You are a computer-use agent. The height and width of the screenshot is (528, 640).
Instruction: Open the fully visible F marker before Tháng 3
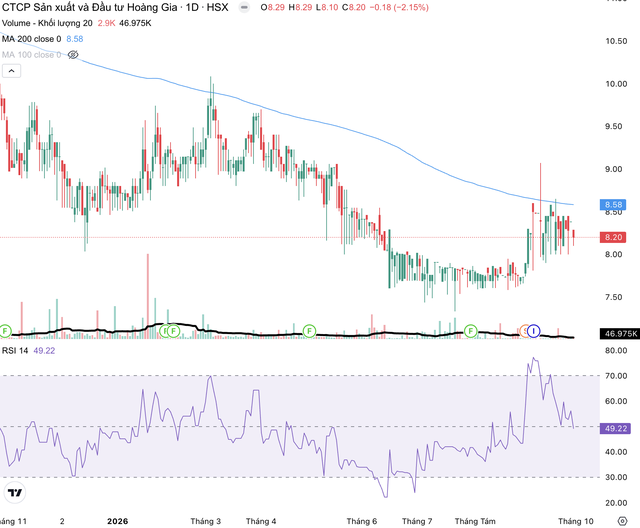click(174, 331)
